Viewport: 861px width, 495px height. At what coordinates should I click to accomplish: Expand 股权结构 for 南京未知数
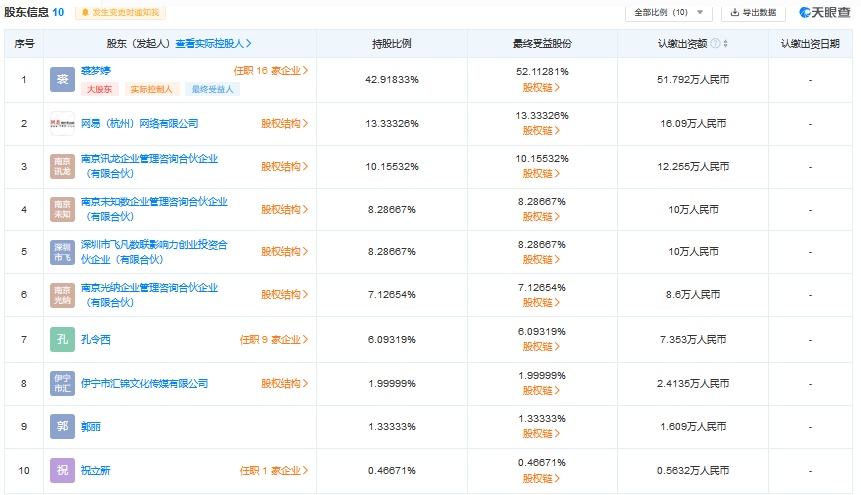tap(284, 209)
